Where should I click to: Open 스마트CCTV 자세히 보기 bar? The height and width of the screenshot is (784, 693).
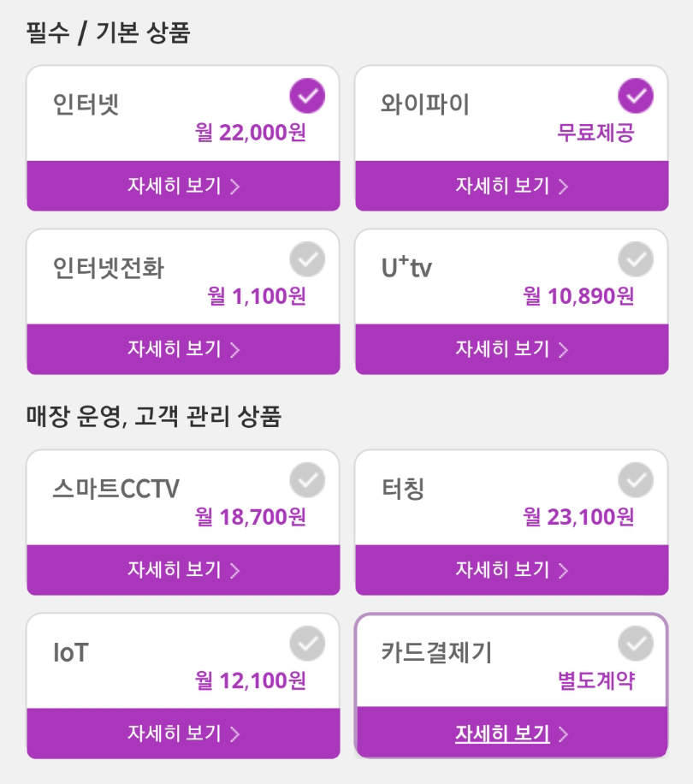(x=183, y=570)
